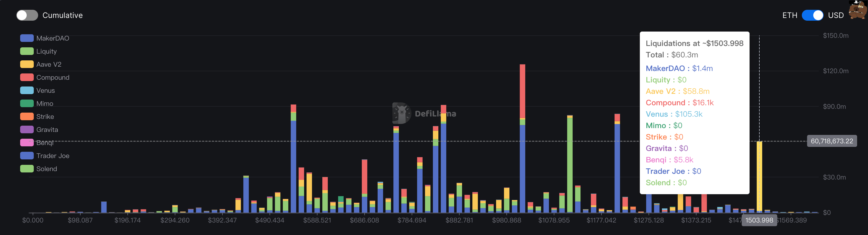Click the 'Venus : $105.3k' tooltip line
This screenshot has height=235, width=868.
674,114
